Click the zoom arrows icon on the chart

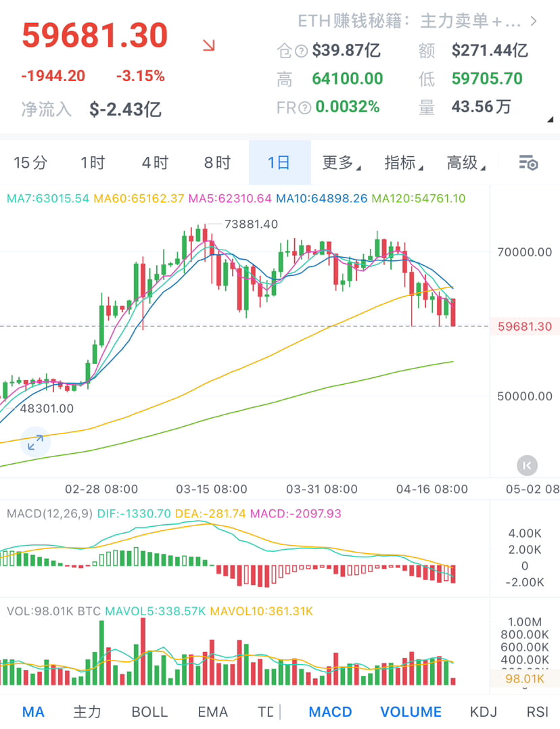click(34, 442)
